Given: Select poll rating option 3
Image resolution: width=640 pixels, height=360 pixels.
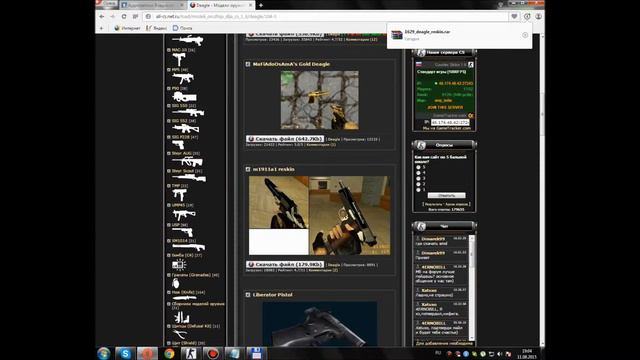Looking at the screenshot, I should point(418,179).
